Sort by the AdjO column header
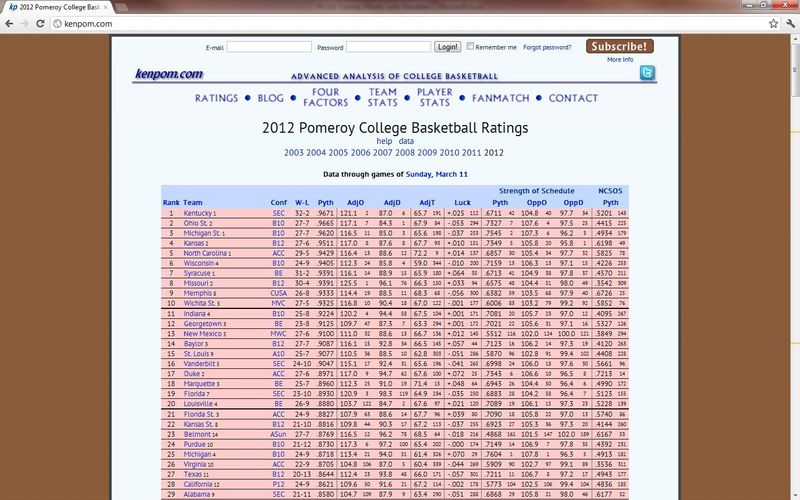This screenshot has height=500, width=800. (x=356, y=203)
